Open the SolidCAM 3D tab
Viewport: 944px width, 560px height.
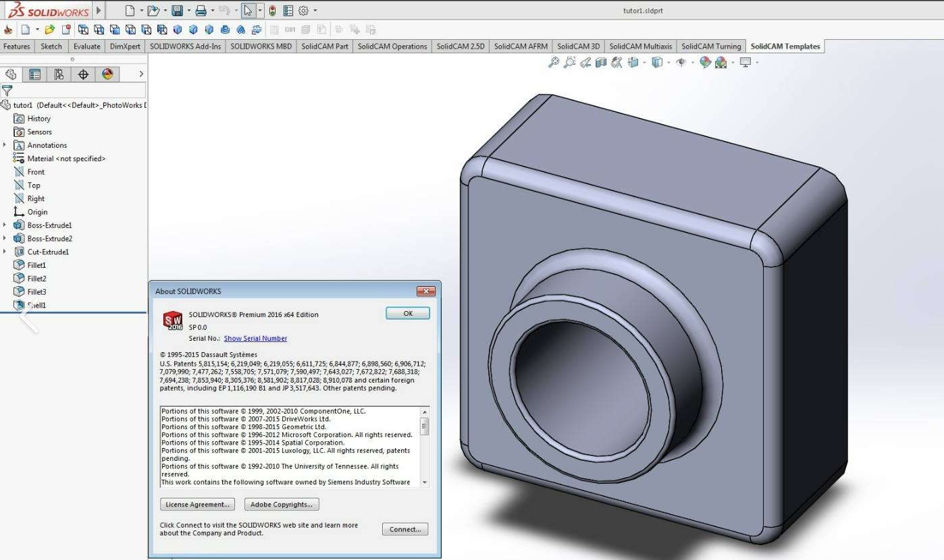pos(578,47)
